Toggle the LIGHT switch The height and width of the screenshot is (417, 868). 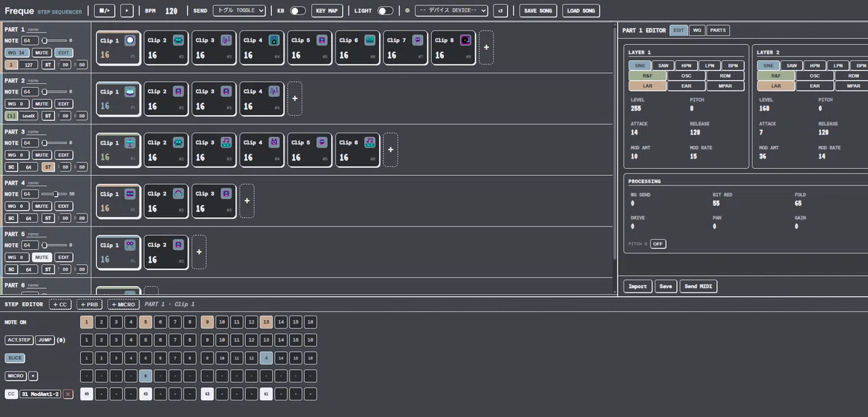pos(386,11)
